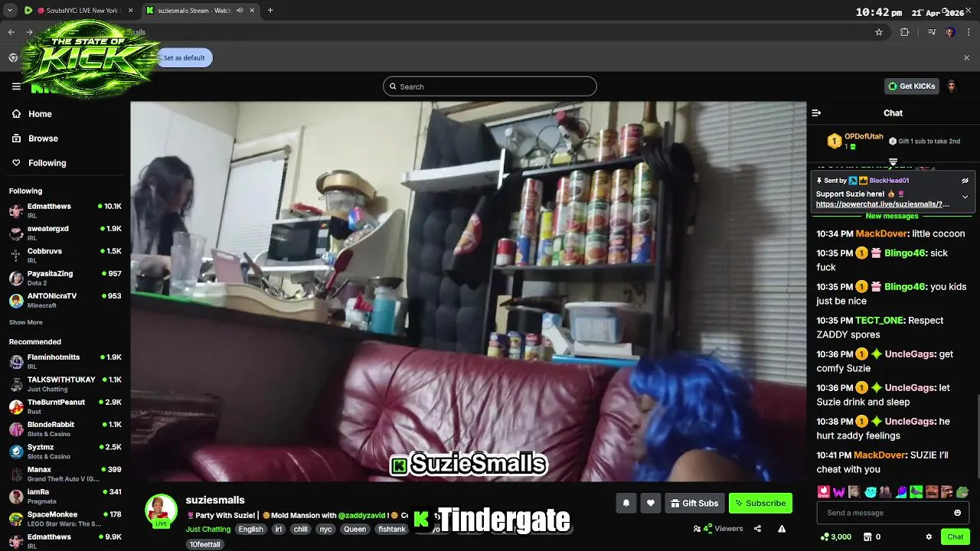Expand the gift leaderboard handle
This screenshot has height=551, width=980.
coord(893,161)
